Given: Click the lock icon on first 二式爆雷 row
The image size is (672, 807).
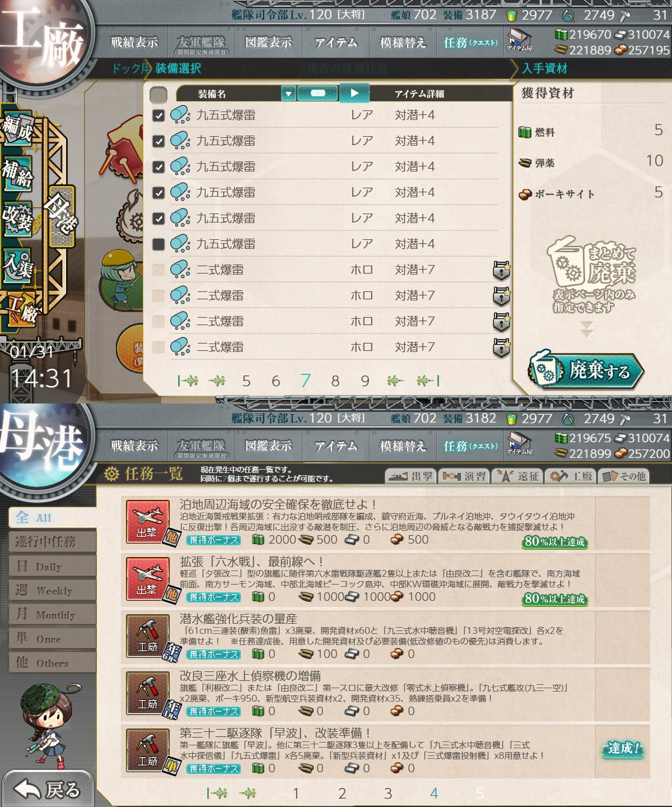Looking at the screenshot, I should tap(501, 270).
